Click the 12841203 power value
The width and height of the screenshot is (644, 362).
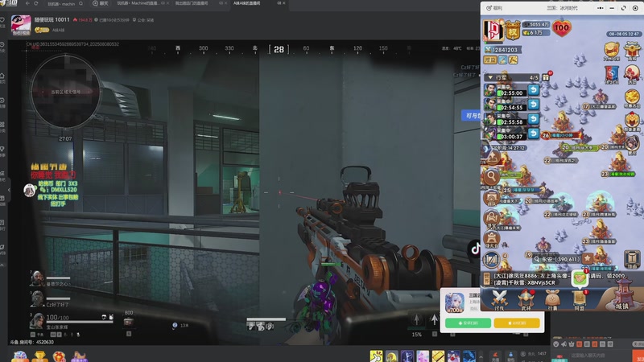pyautogui.click(x=502, y=50)
